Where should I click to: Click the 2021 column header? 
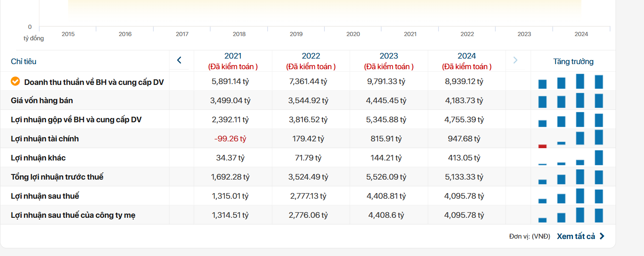click(233, 61)
